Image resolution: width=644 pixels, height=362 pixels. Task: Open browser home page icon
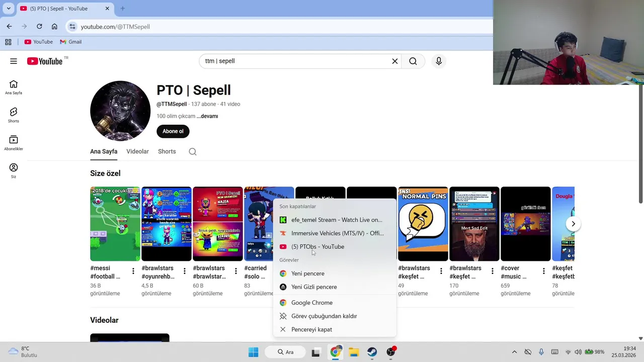click(x=54, y=27)
